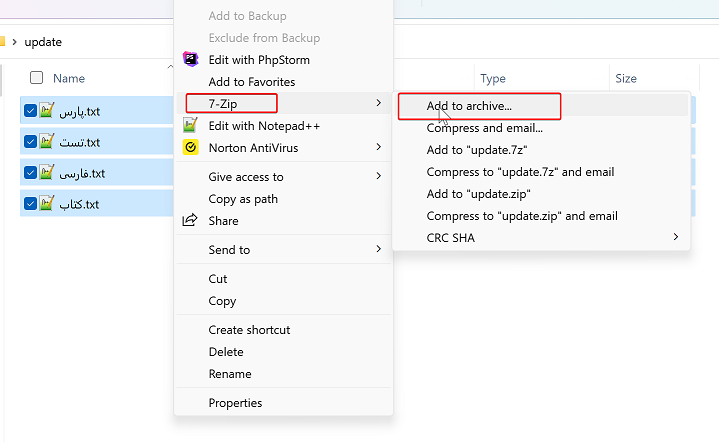Expand the Send to submenu arrow
Image resolution: width=719 pixels, height=443 pixels.
tap(378, 249)
